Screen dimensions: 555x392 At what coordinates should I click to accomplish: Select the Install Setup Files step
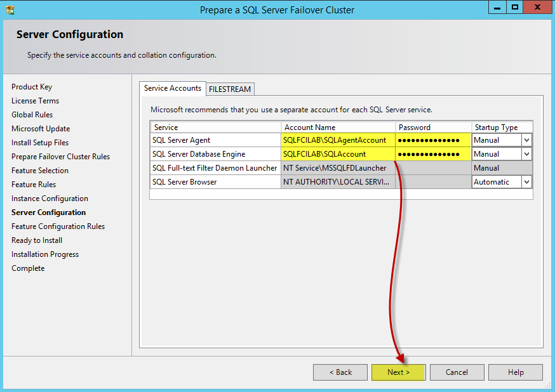(x=40, y=143)
